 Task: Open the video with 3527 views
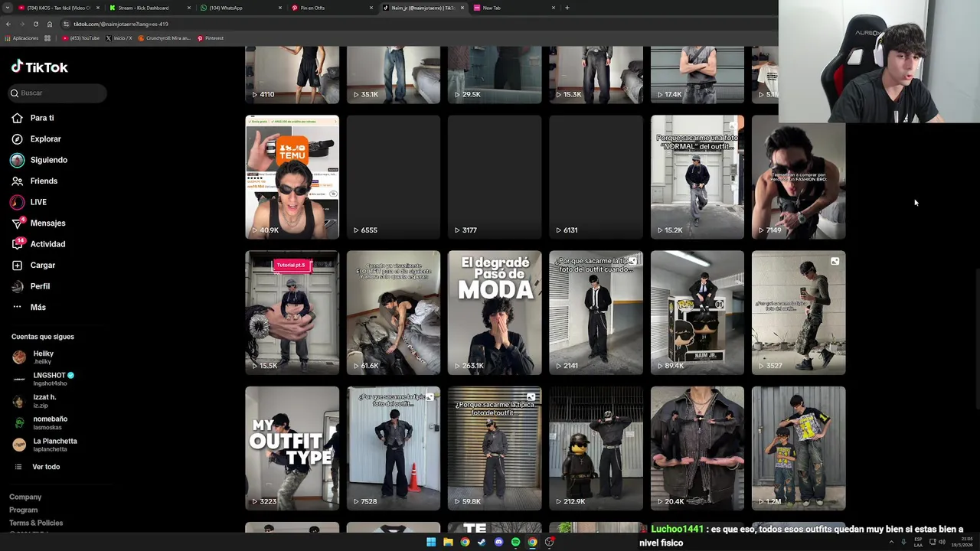pos(799,312)
